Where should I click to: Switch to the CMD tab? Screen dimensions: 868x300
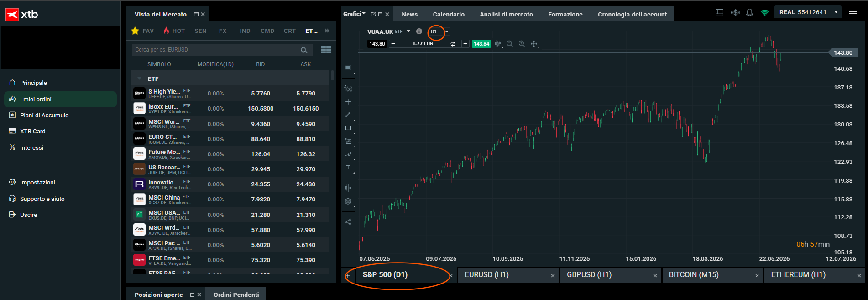click(267, 31)
